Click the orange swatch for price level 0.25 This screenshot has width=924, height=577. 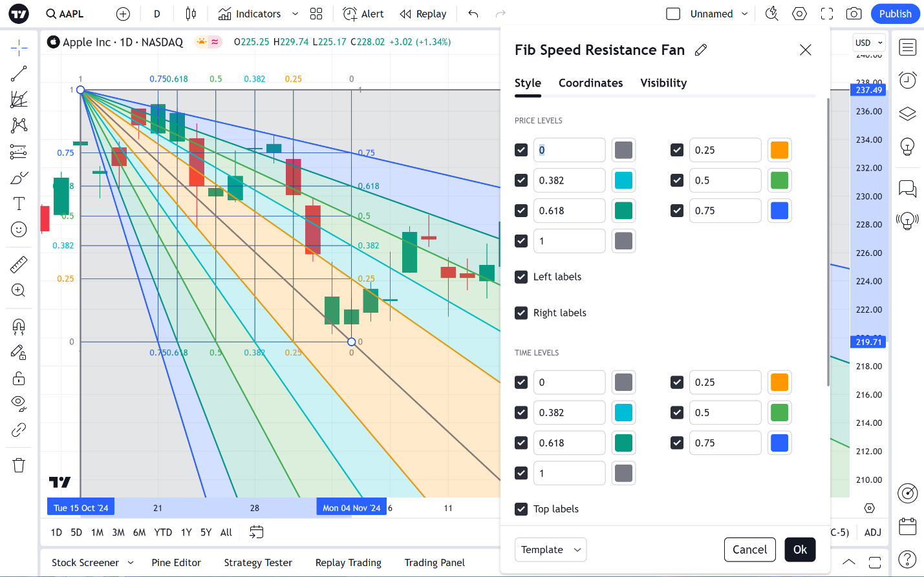tap(780, 150)
